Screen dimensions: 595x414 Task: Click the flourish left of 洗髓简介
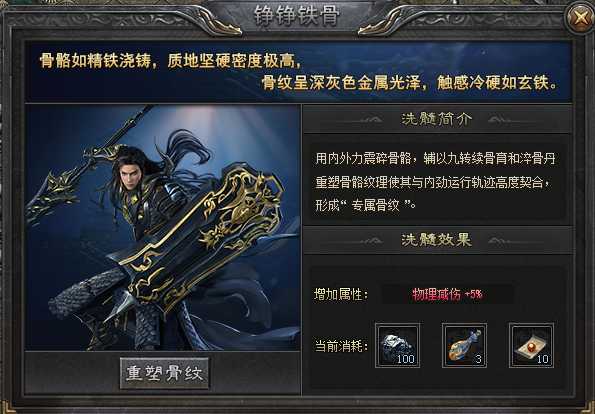(366, 120)
